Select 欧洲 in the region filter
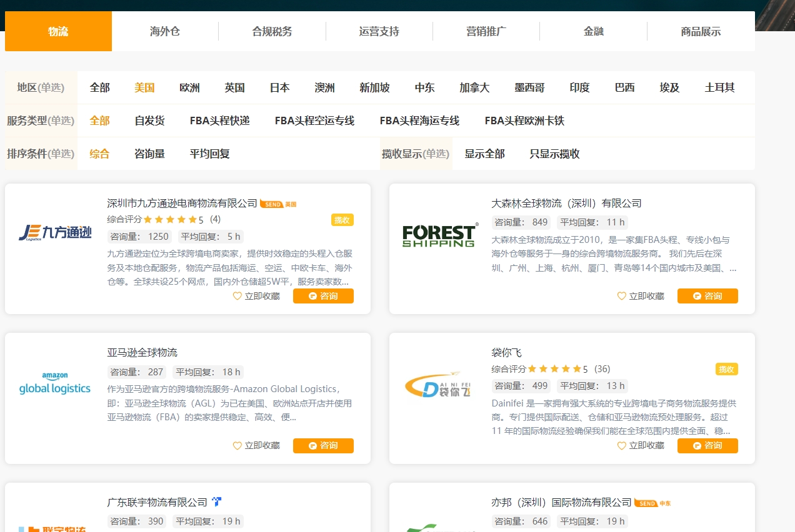795x532 pixels. 189,87
